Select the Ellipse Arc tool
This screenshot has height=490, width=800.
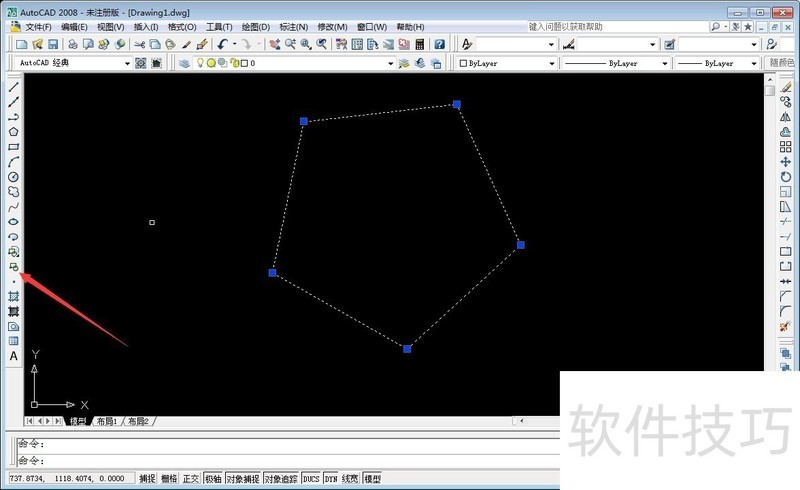[14, 237]
